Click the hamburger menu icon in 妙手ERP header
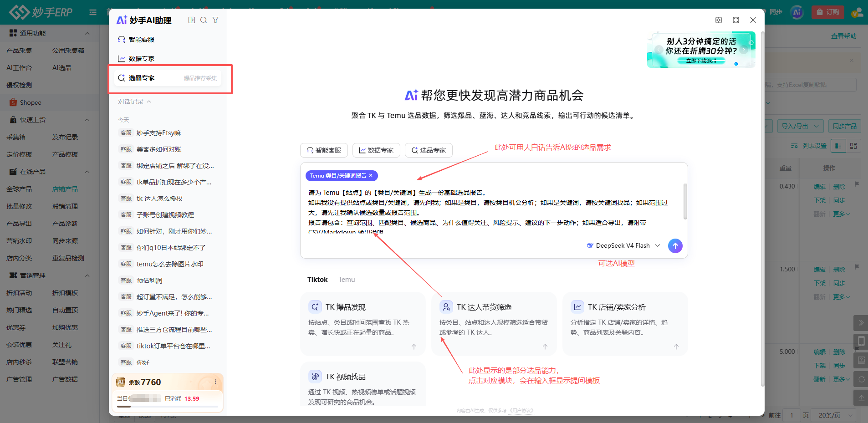868x423 pixels. tap(93, 12)
